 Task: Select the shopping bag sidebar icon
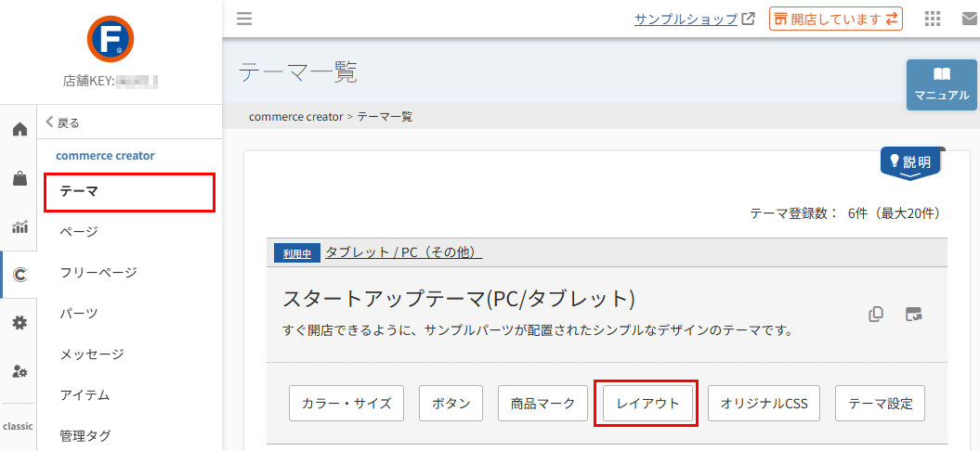(x=19, y=178)
